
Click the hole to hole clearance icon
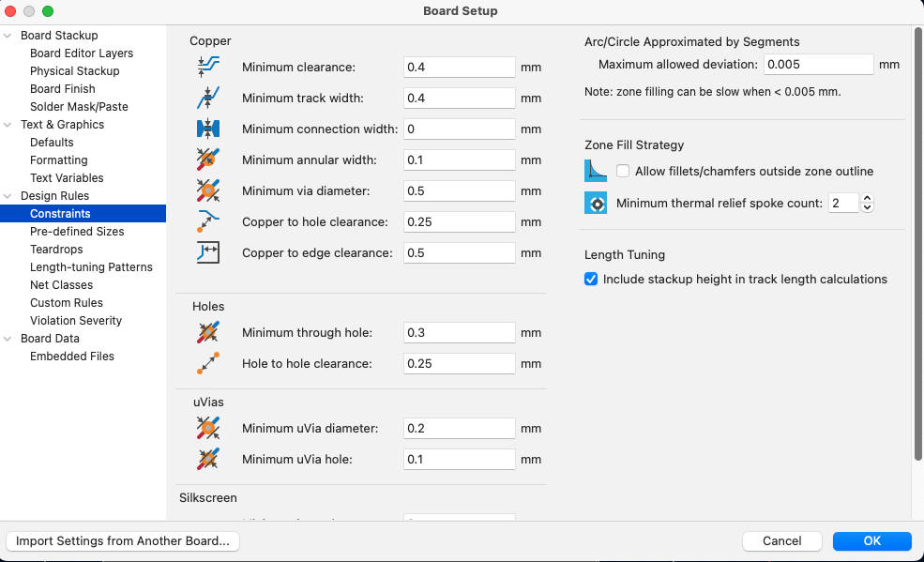click(208, 364)
